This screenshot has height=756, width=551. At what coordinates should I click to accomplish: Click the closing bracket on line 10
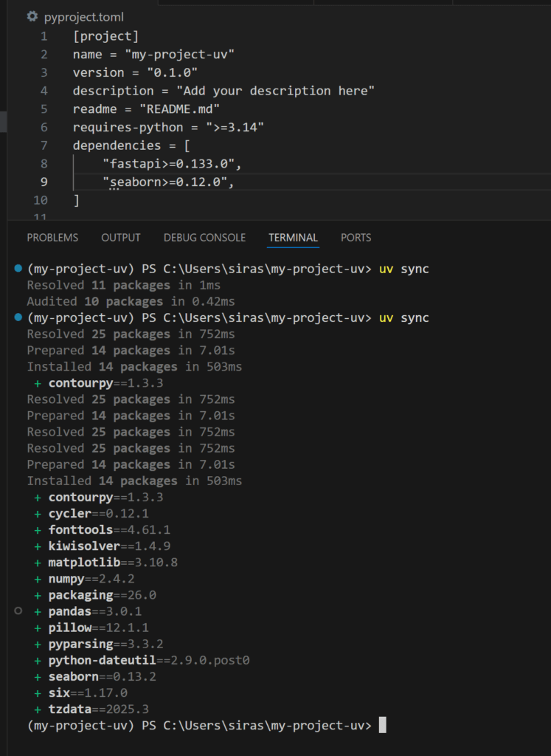coord(76,200)
